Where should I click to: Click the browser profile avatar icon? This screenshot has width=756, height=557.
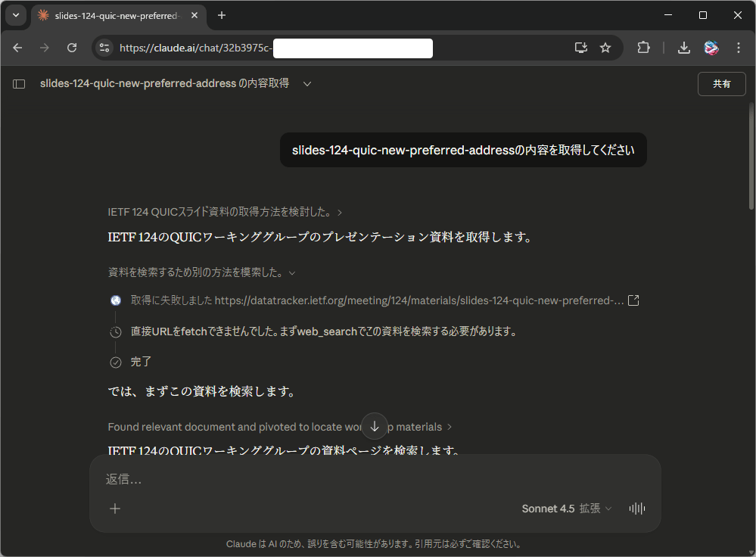(x=711, y=47)
